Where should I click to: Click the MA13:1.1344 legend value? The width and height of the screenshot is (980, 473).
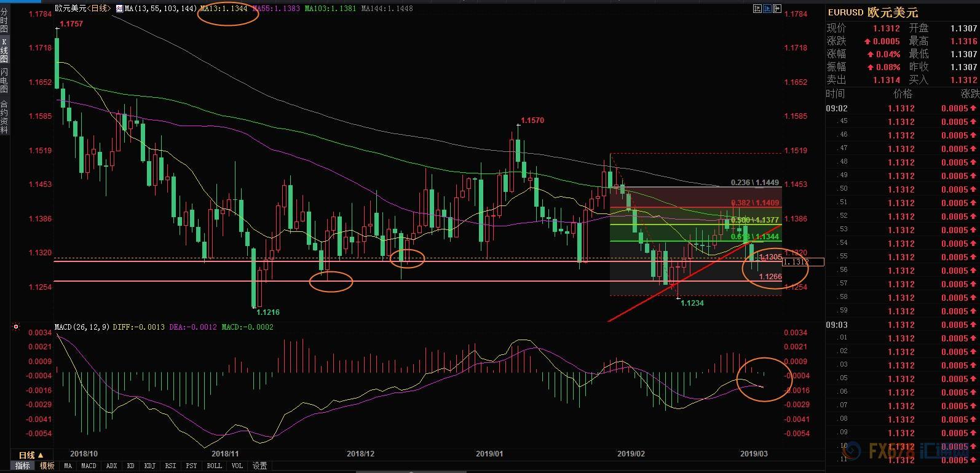[224, 9]
